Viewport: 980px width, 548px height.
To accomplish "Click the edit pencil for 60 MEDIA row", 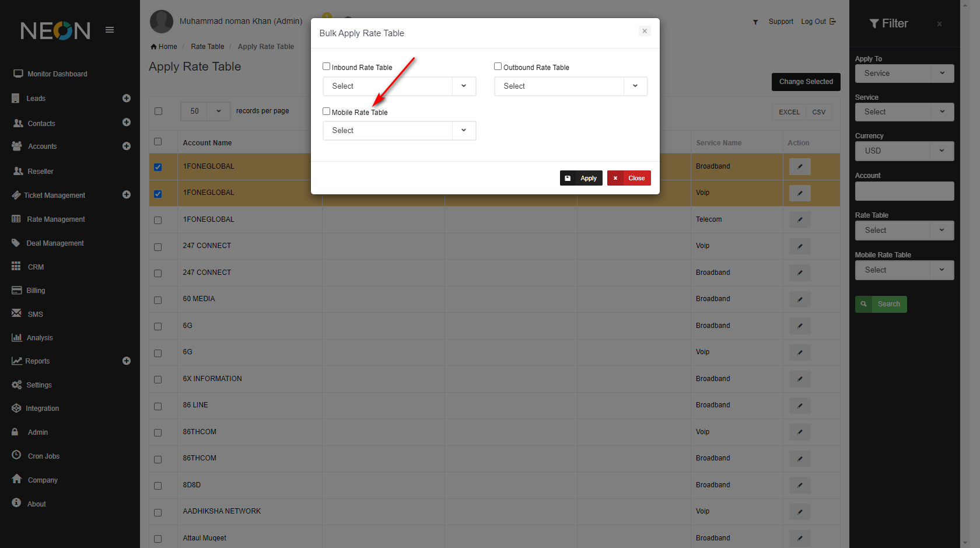I will coord(799,299).
